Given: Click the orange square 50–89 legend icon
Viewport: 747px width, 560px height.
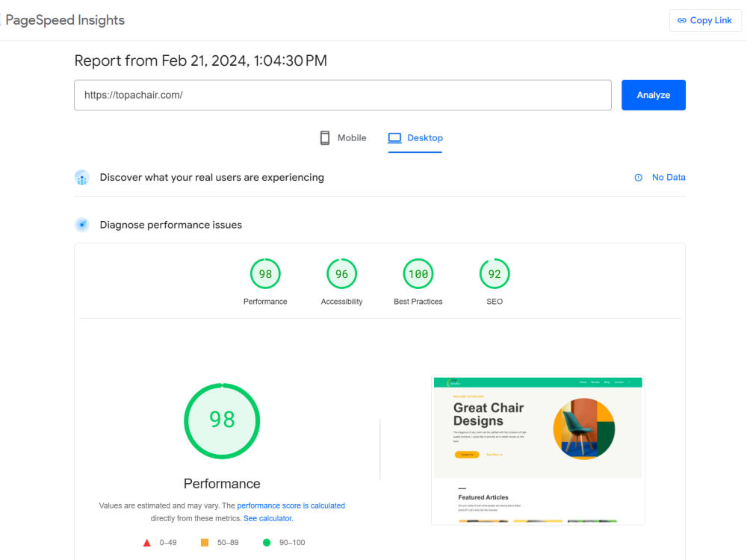Looking at the screenshot, I should click(x=205, y=542).
